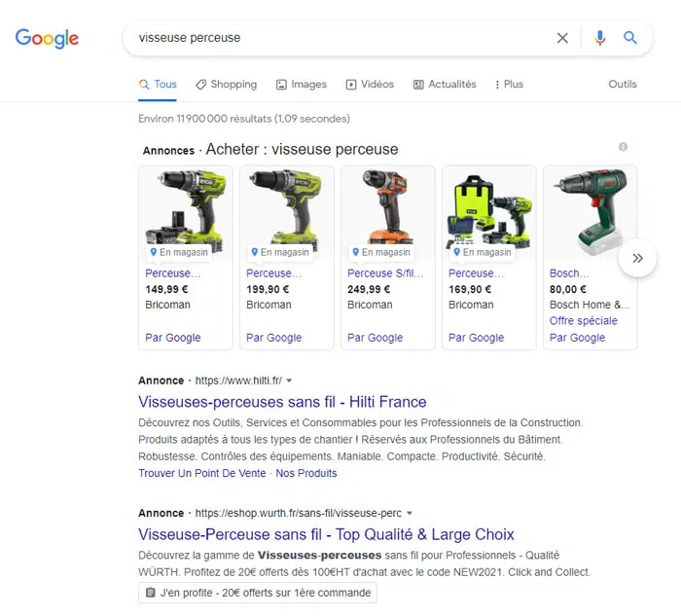
Task: Open the Actualités tab
Action: point(445,85)
